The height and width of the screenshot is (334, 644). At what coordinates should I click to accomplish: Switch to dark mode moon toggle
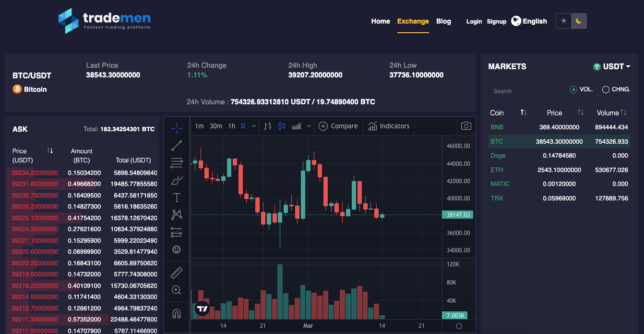point(579,21)
